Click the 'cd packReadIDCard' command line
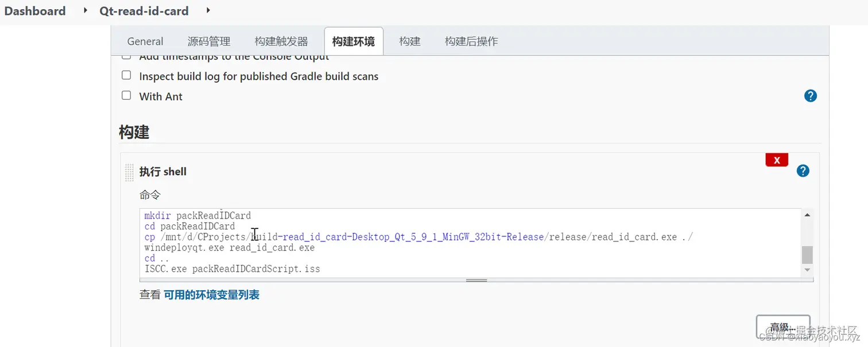The width and height of the screenshot is (868, 347). [189, 227]
